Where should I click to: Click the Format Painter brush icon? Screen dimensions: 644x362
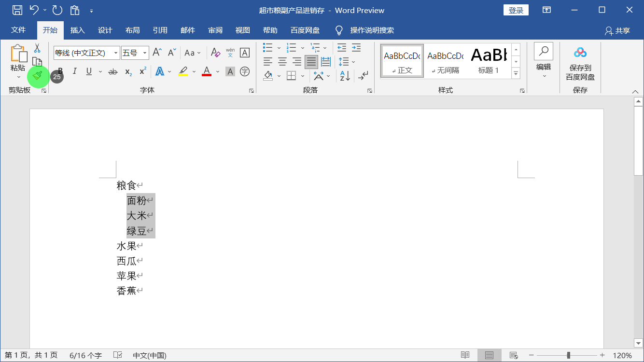(38, 76)
